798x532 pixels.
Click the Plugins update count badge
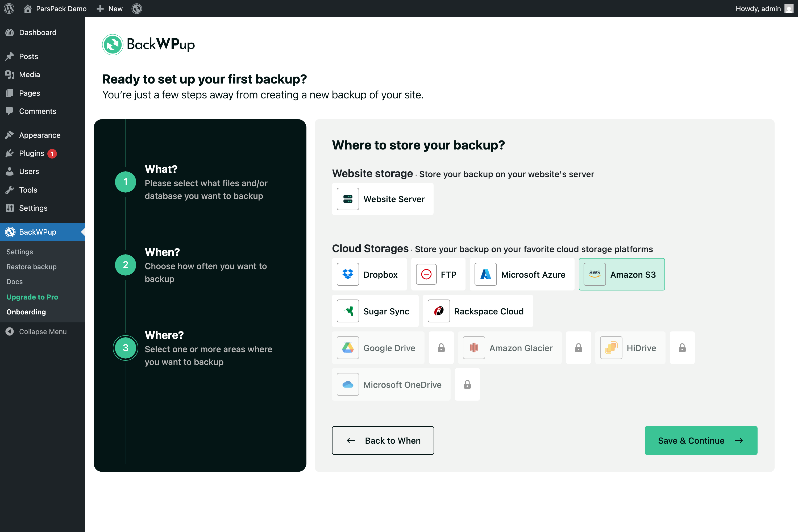[52, 154]
